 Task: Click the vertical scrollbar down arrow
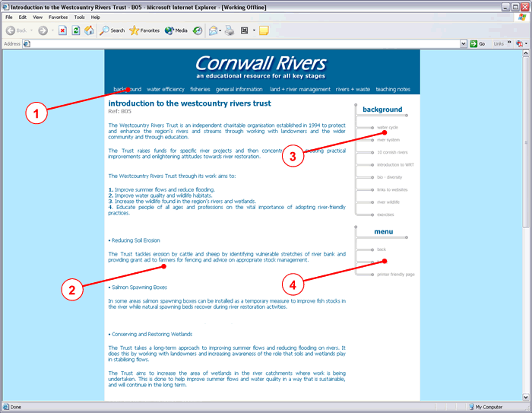click(527, 396)
